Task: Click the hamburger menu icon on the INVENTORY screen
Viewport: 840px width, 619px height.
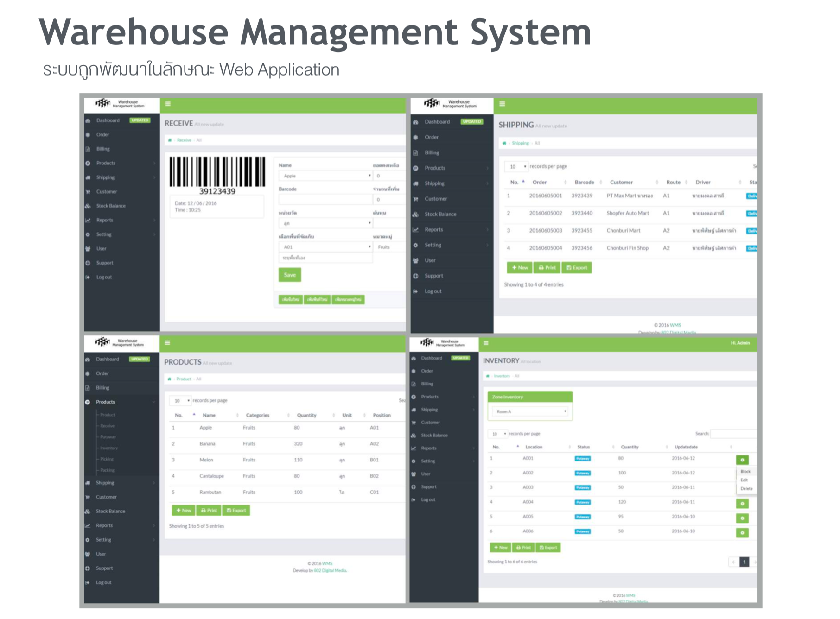Action: (486, 343)
